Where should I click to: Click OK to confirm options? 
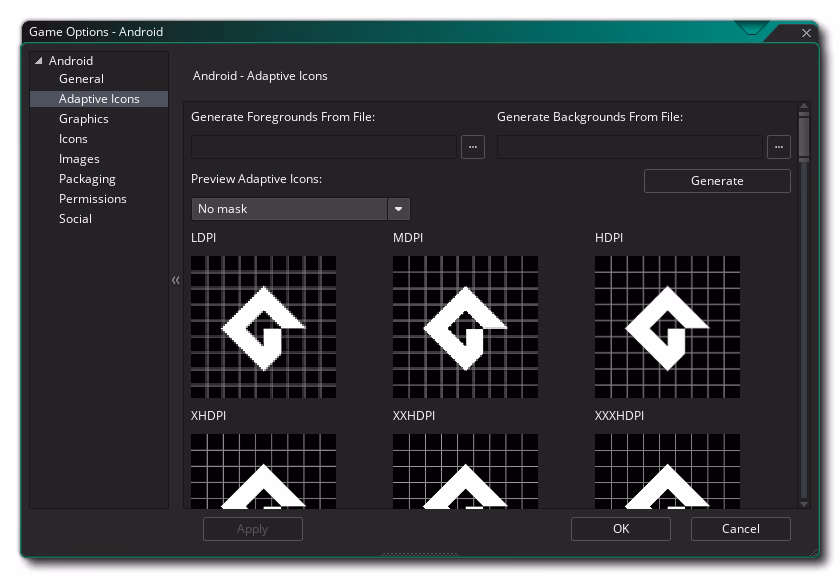point(621,529)
